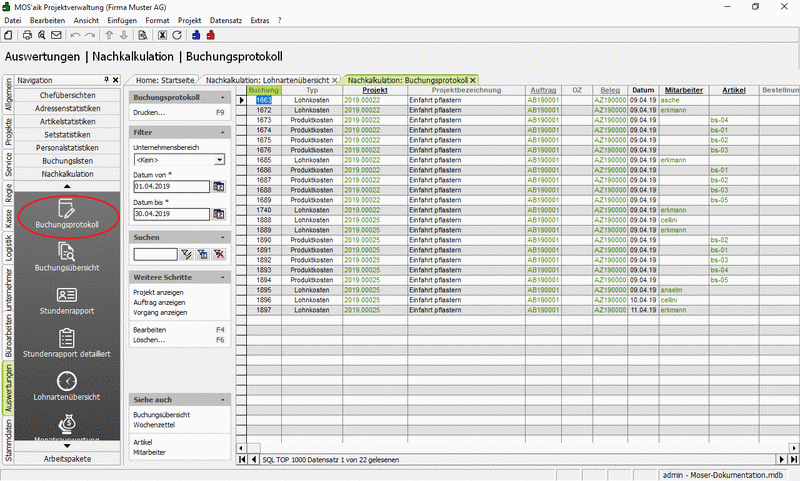Viewport: 800px width, 481px height.
Task: Click the search document toolbar icon
Action: (143, 35)
